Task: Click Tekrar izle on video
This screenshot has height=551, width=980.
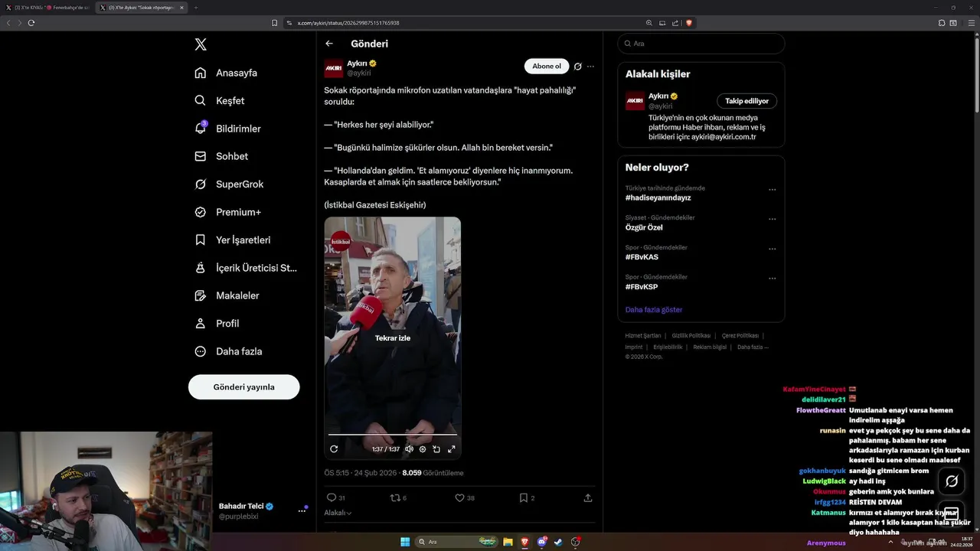Action: pyautogui.click(x=393, y=337)
